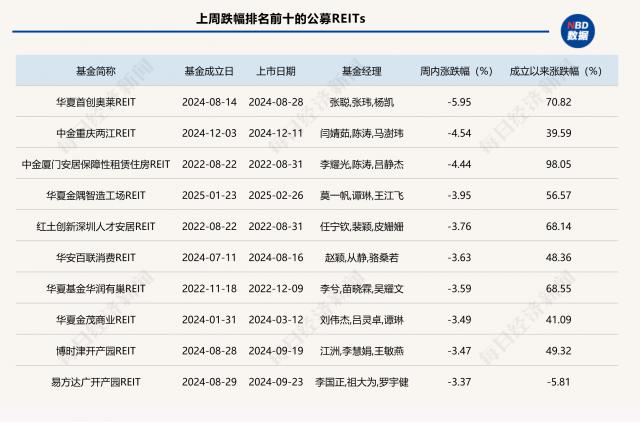Screen dimensions: 640x422
Task: Select the weekly change value -3.37
Action: pyautogui.click(x=459, y=382)
